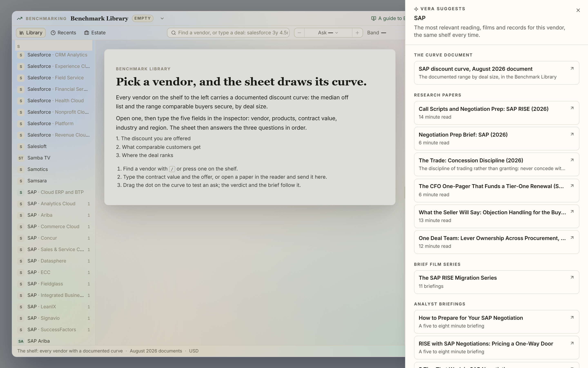Click the arrow icon on The SAP RISE Migration Series
This screenshot has height=368, width=588.
pos(572,277)
